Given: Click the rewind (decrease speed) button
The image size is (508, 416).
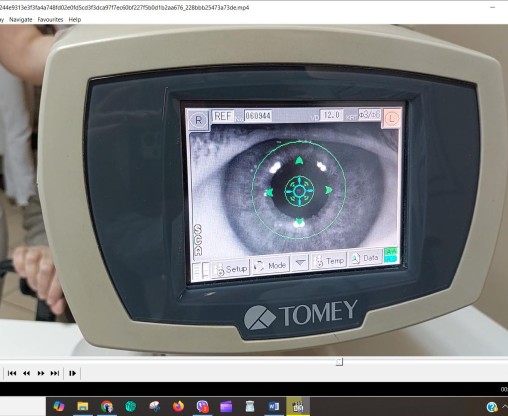Looking at the screenshot, I should [x=26, y=373].
